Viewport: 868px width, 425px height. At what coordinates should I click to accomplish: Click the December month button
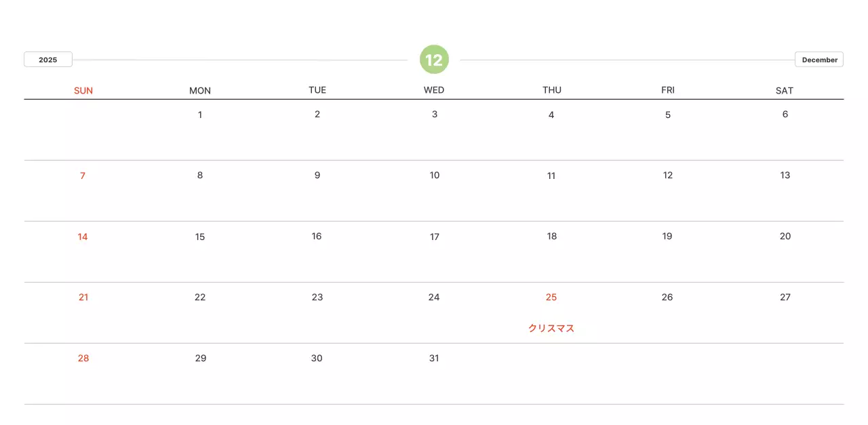[819, 60]
